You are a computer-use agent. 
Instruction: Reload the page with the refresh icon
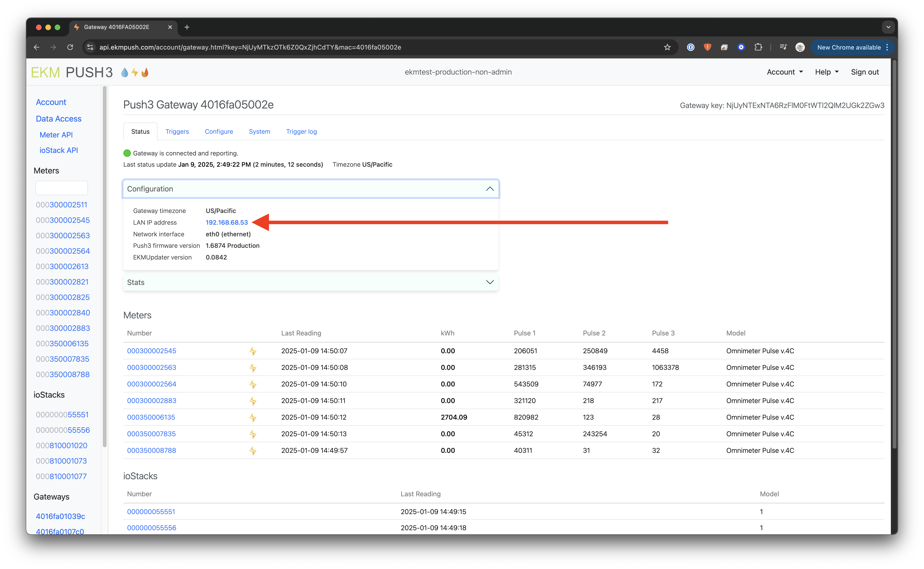70,47
